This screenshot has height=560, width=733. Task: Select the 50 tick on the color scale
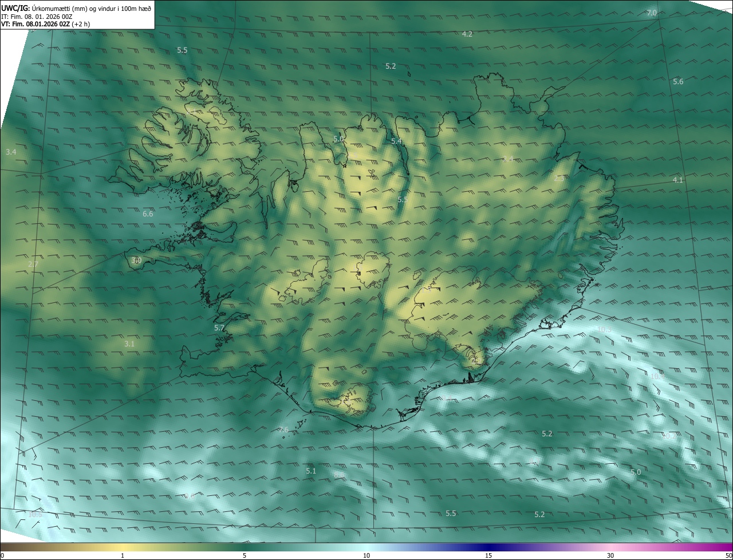pyautogui.click(x=728, y=555)
